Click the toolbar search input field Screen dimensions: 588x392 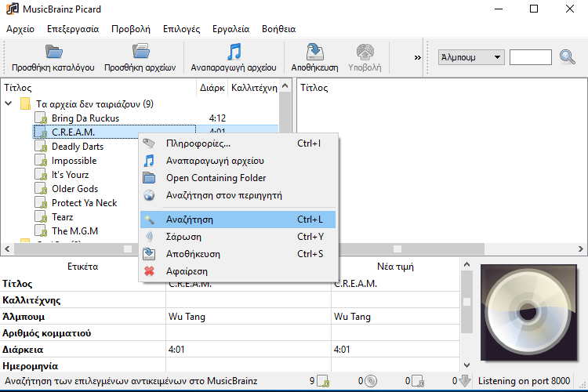[x=531, y=57]
